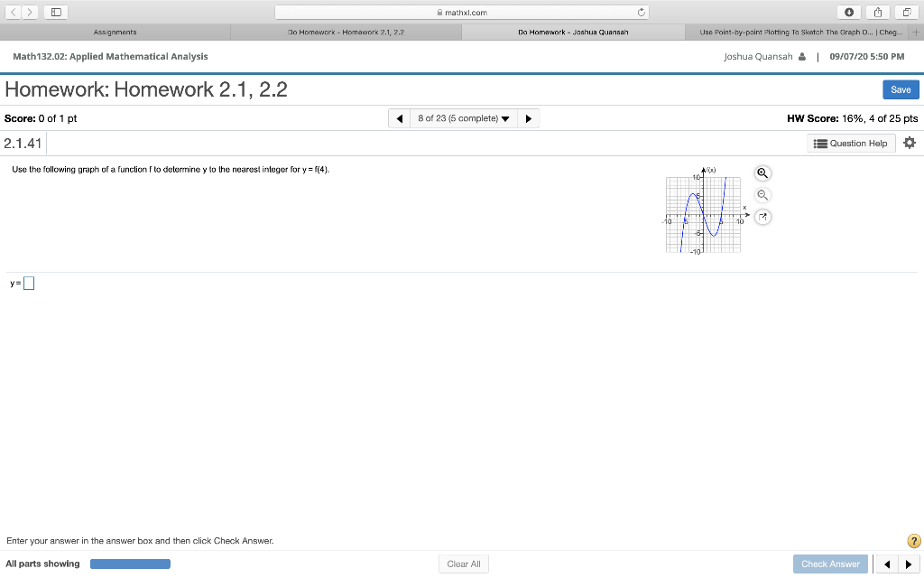This screenshot has height=578, width=924.
Task: Switch to the Do Homework - Joshua Quansah tab
Action: (573, 30)
